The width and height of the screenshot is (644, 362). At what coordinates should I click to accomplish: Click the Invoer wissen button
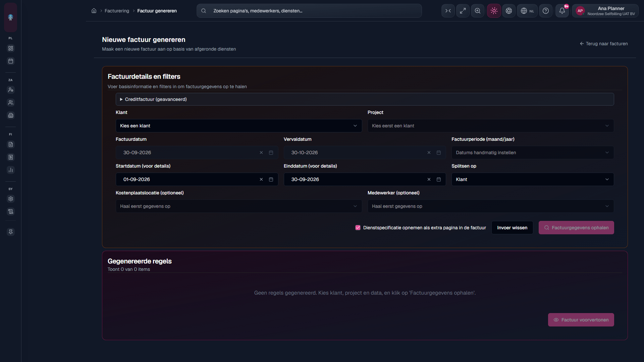[512, 228]
